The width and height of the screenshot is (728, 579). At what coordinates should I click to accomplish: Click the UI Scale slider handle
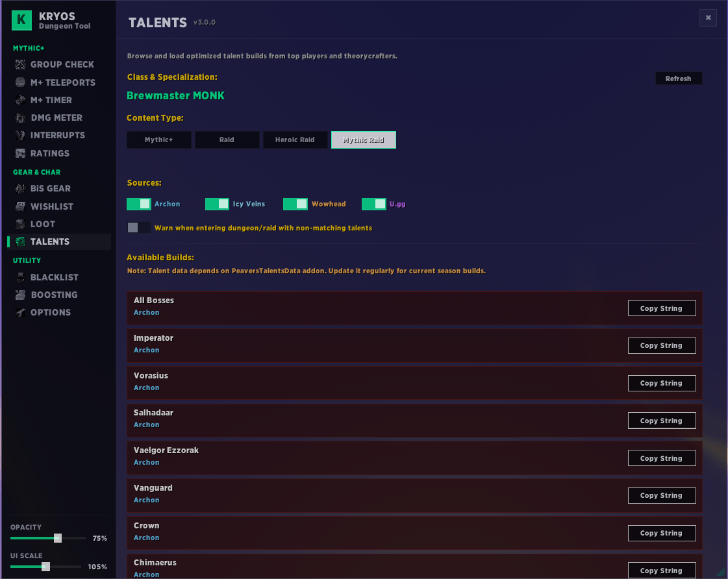[45, 567]
